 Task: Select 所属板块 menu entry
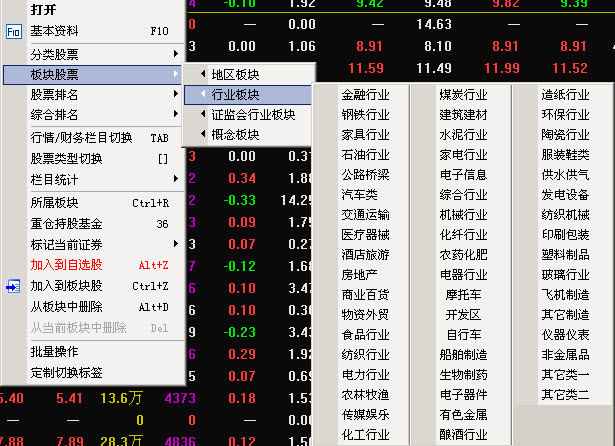click(55, 203)
